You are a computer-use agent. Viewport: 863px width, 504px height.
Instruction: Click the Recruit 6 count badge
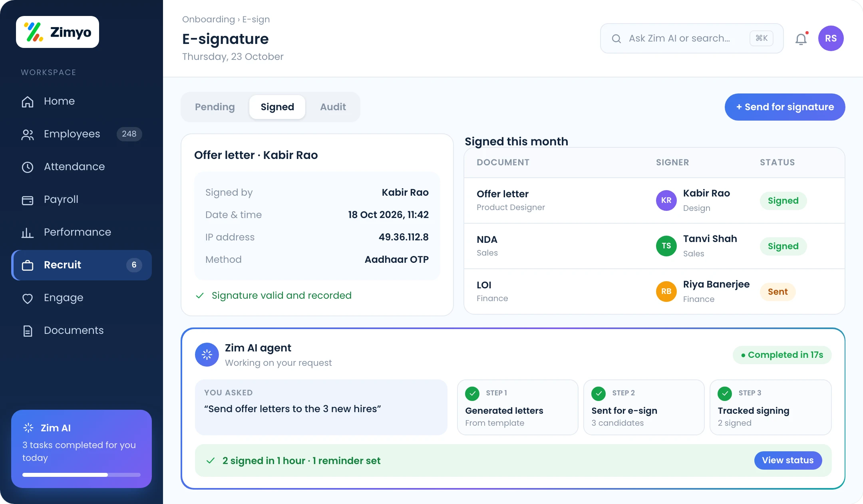[134, 265]
